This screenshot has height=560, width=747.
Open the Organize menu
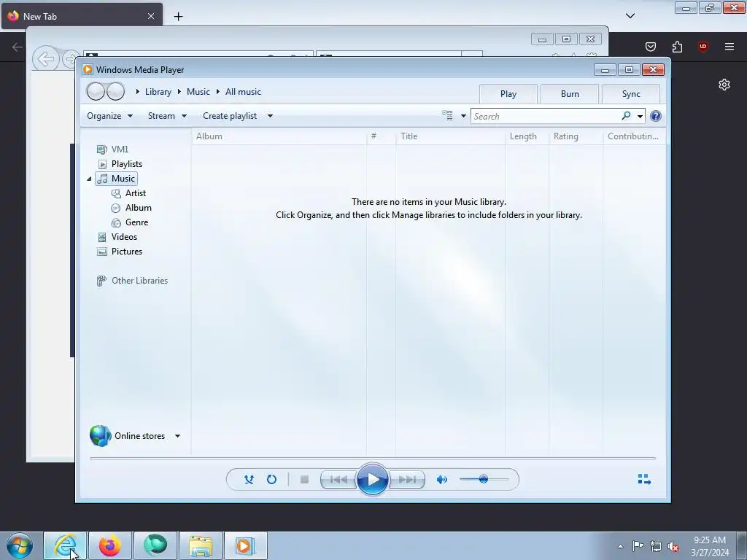tap(109, 116)
